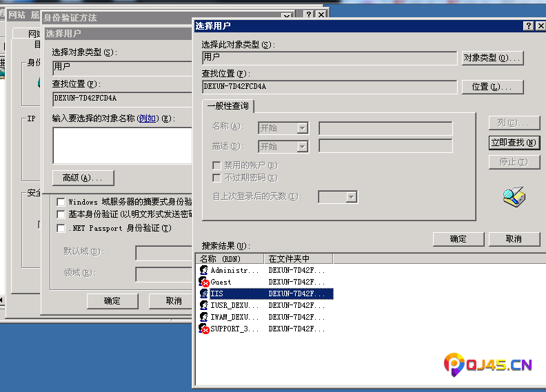
Task: Open the 名称 condition dropdown
Action: pos(302,128)
